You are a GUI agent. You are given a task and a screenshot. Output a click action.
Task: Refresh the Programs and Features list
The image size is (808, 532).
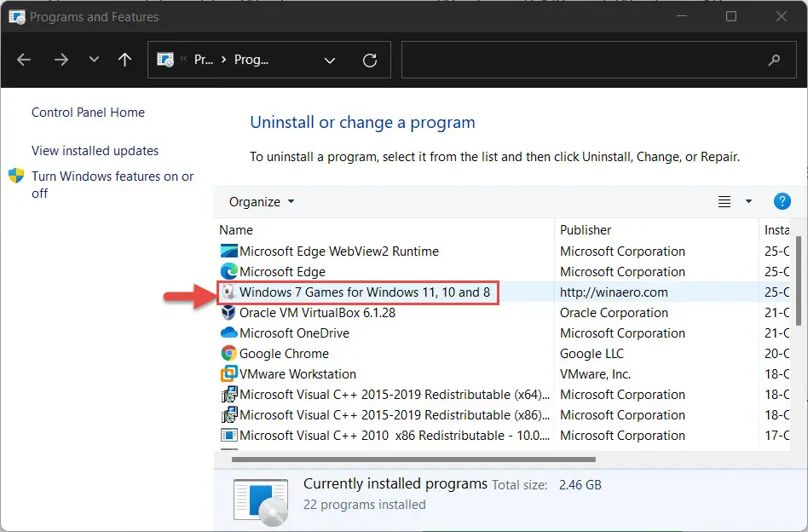pos(369,61)
